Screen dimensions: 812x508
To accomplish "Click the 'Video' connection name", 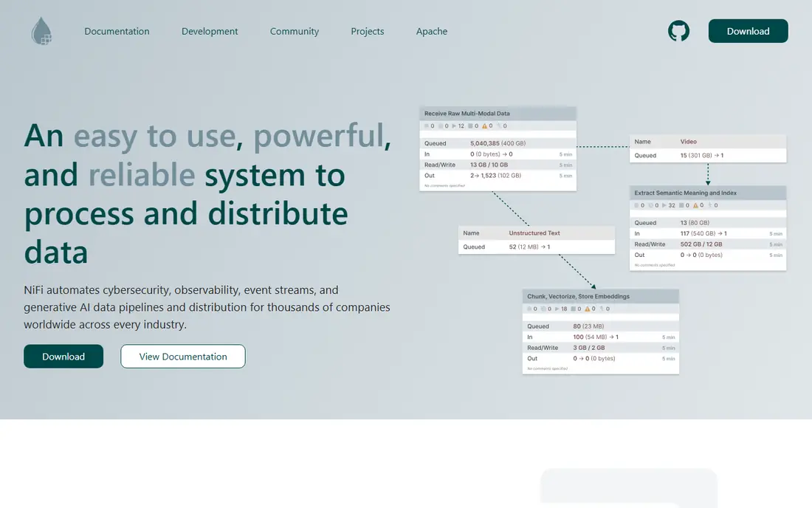I will (x=688, y=141).
